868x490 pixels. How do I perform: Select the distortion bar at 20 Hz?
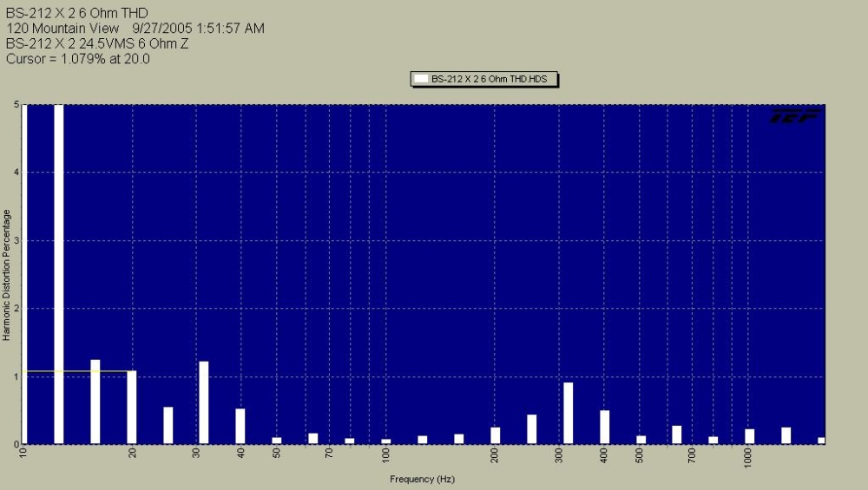(x=132, y=408)
